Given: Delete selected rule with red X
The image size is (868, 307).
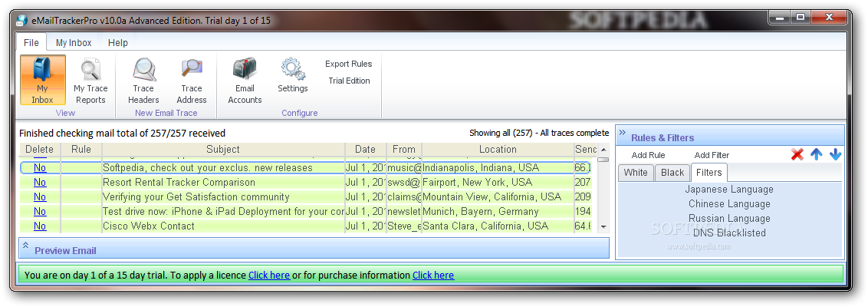Looking at the screenshot, I should [x=797, y=154].
